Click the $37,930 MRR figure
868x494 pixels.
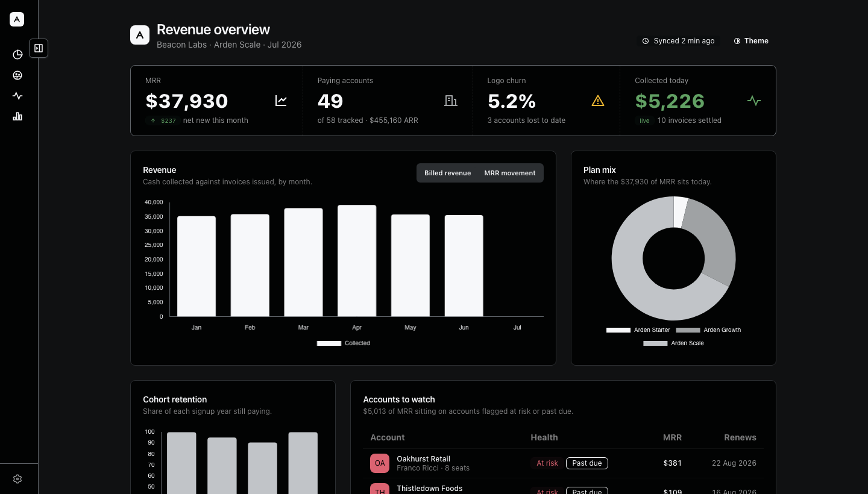click(x=187, y=101)
